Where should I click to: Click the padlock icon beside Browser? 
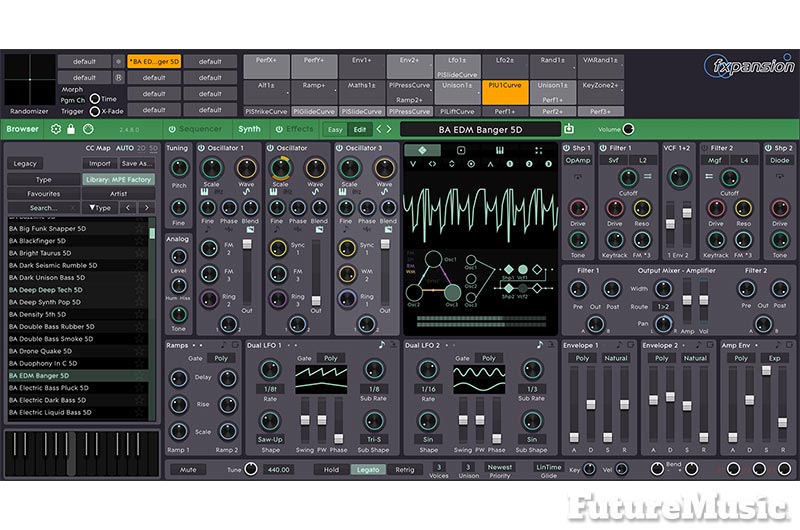pos(71,129)
